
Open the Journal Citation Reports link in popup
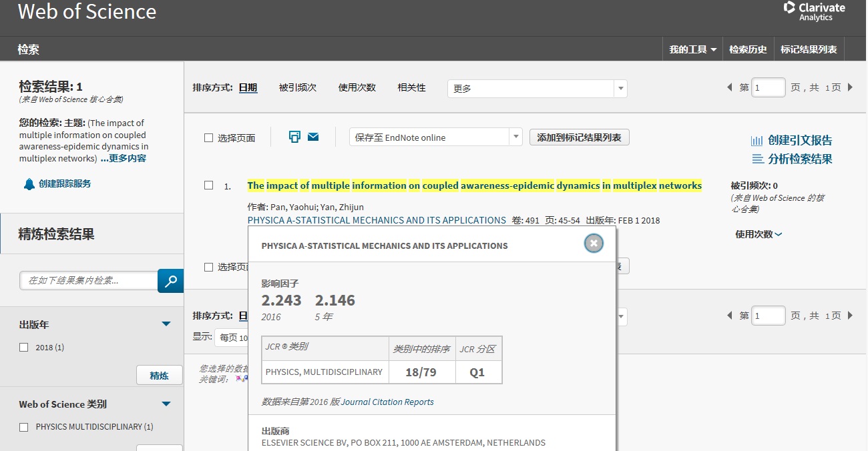tap(387, 402)
